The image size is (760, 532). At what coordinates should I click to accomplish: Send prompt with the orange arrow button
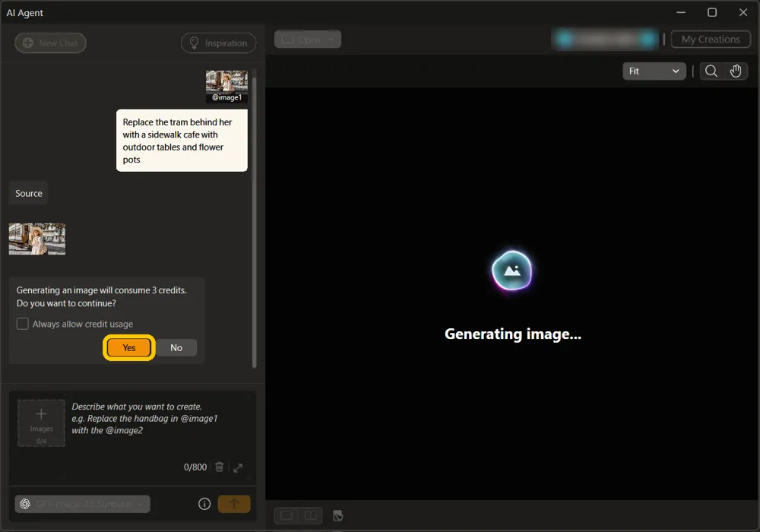click(234, 504)
